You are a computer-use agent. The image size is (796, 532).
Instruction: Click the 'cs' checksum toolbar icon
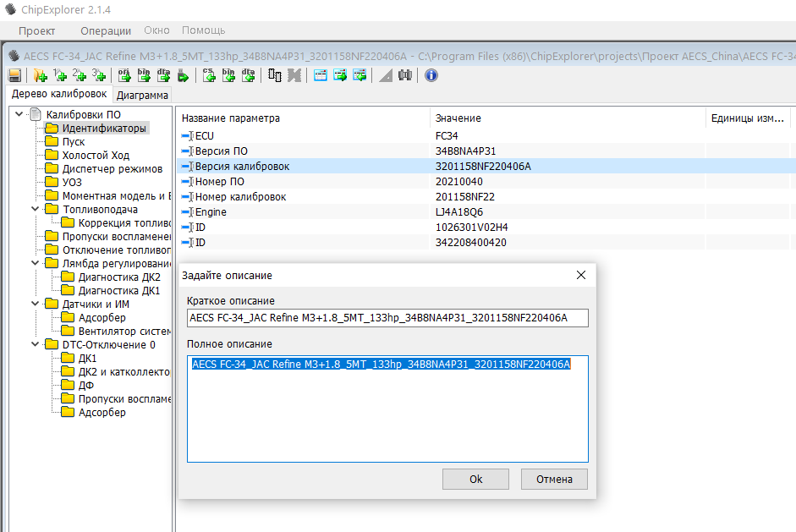tap(209, 75)
